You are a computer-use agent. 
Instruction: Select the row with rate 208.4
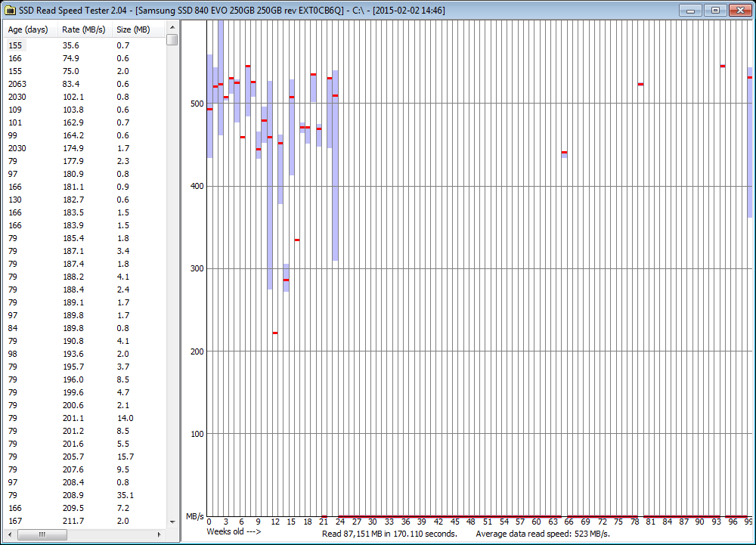point(85,482)
